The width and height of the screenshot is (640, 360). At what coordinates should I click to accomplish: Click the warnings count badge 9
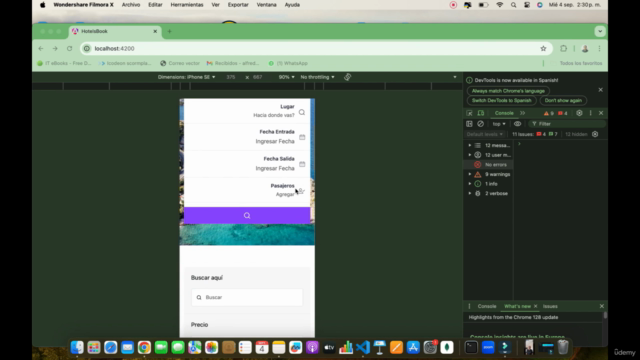pyautogui.click(x=549, y=113)
